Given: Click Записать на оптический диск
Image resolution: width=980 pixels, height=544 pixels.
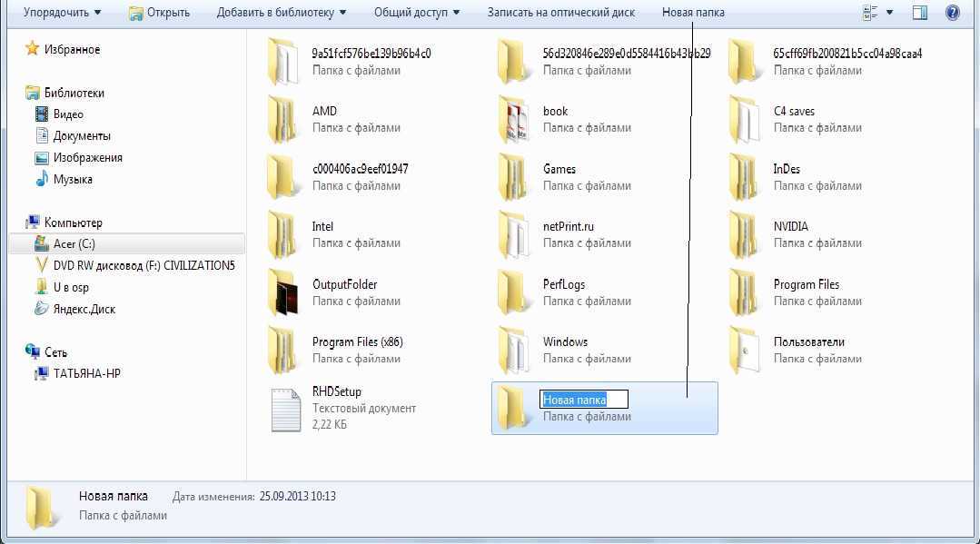Looking at the screenshot, I should (560, 13).
